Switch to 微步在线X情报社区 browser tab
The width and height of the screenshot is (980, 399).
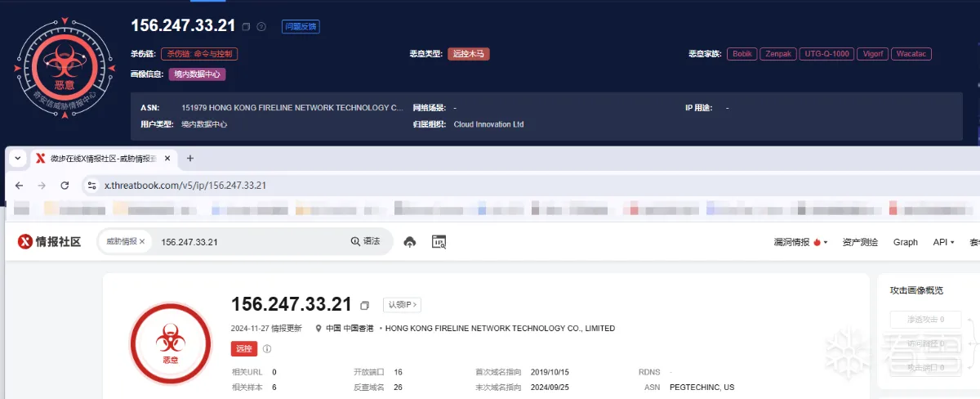(x=101, y=159)
